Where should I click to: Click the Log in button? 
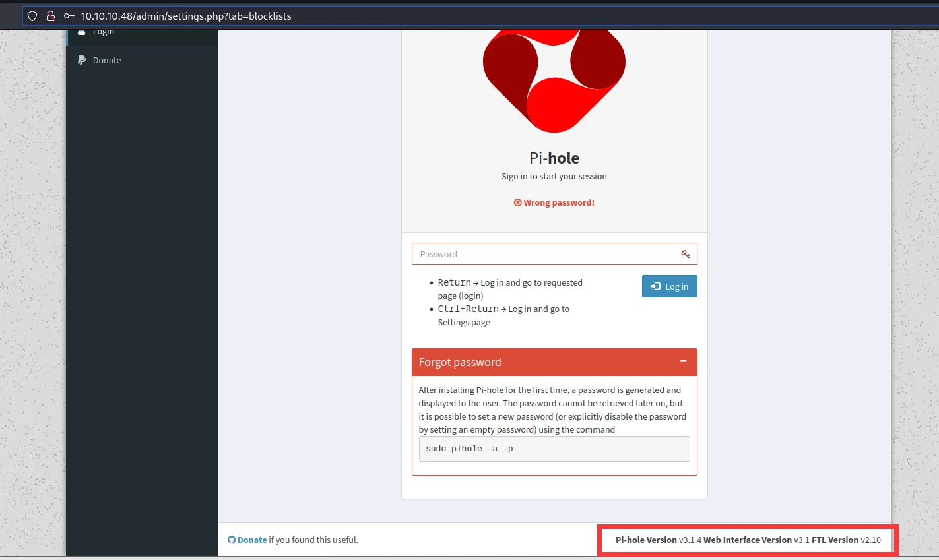pyautogui.click(x=669, y=286)
